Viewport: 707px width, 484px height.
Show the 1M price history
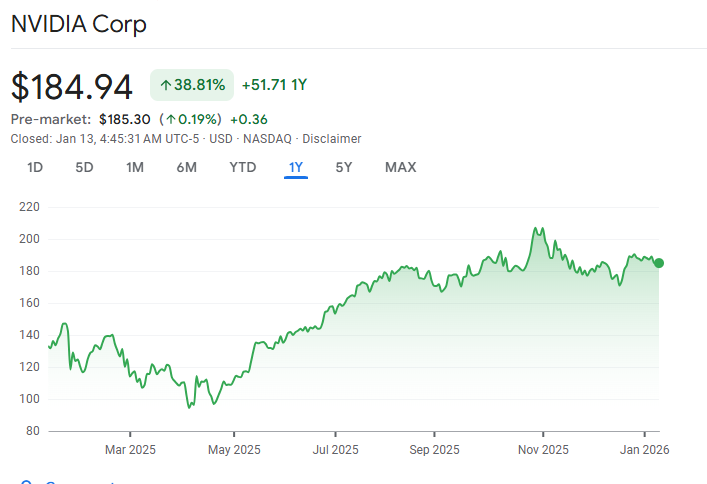(x=135, y=167)
